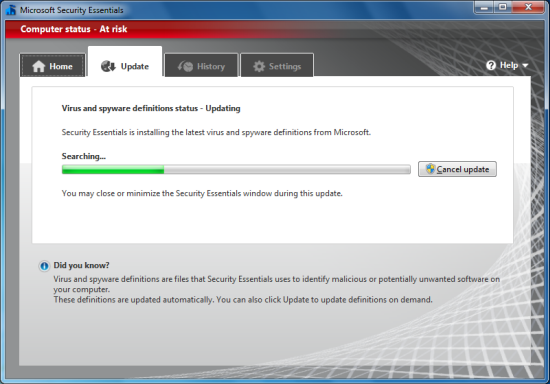Go to the Settings tab

click(x=277, y=65)
